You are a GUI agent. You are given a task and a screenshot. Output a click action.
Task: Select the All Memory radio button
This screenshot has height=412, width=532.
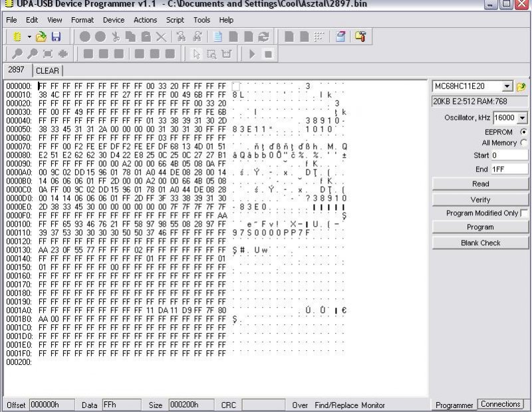[524, 143]
